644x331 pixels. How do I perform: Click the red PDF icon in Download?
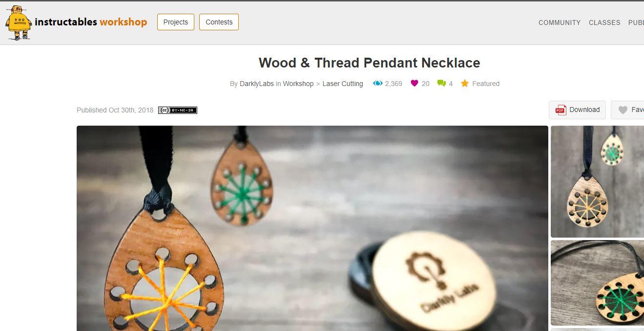(561, 110)
